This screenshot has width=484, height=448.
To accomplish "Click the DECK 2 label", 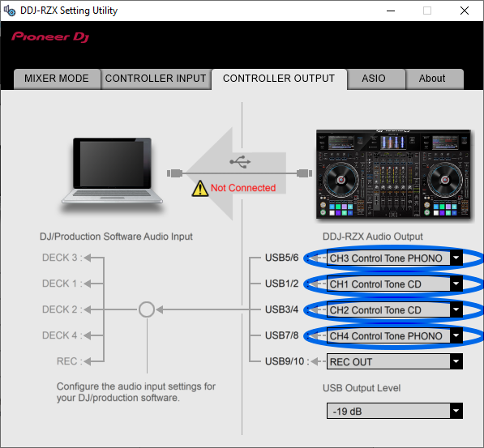I will (62, 309).
